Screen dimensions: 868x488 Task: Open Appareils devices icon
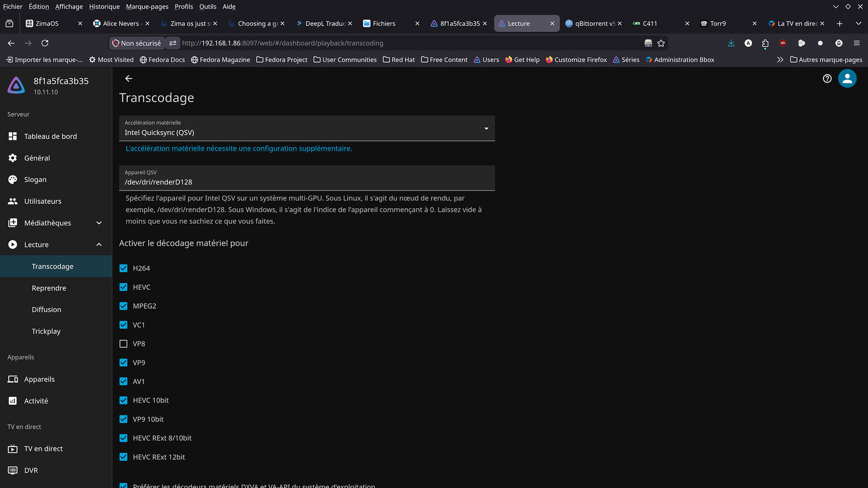point(13,379)
